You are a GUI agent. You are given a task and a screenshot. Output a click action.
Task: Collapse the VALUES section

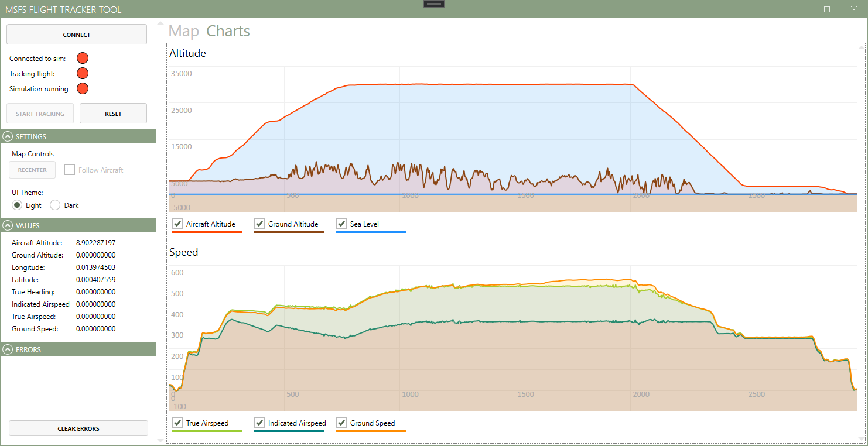tap(8, 225)
